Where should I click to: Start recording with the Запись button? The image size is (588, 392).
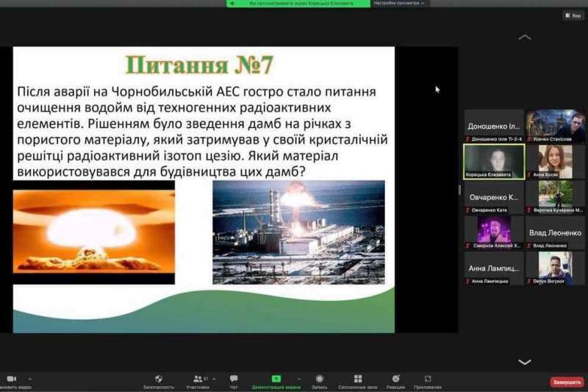tap(320, 380)
